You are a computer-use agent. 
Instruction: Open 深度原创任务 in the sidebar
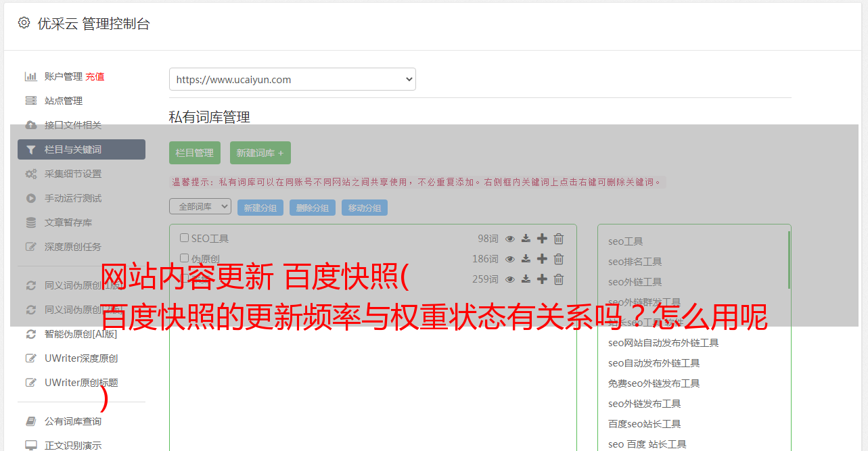[x=73, y=247]
